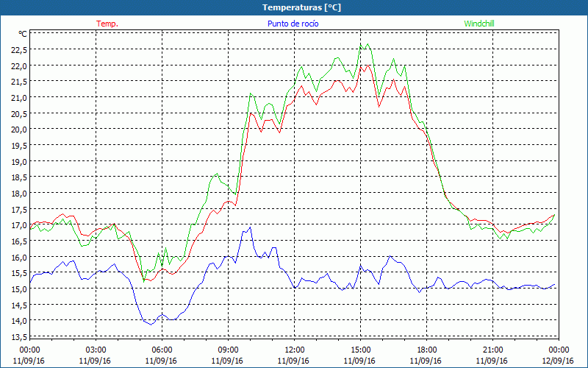Click the 18:00 time axis label

427,350
